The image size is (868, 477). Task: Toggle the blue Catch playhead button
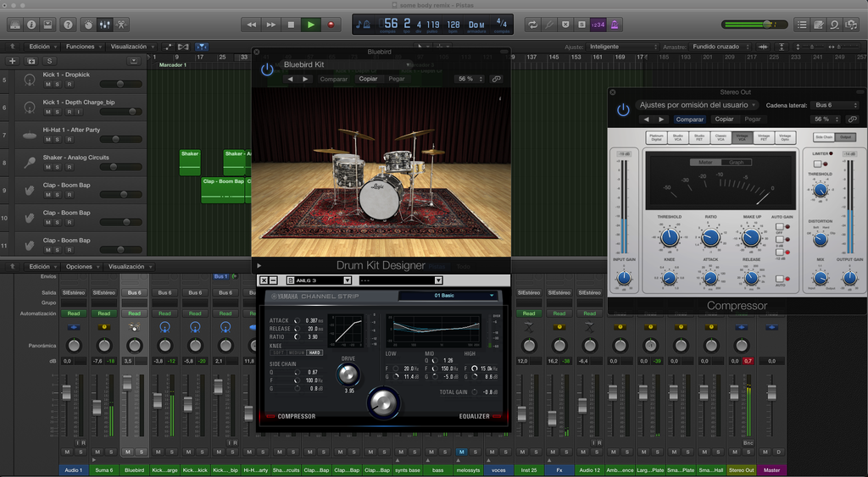[x=202, y=47]
